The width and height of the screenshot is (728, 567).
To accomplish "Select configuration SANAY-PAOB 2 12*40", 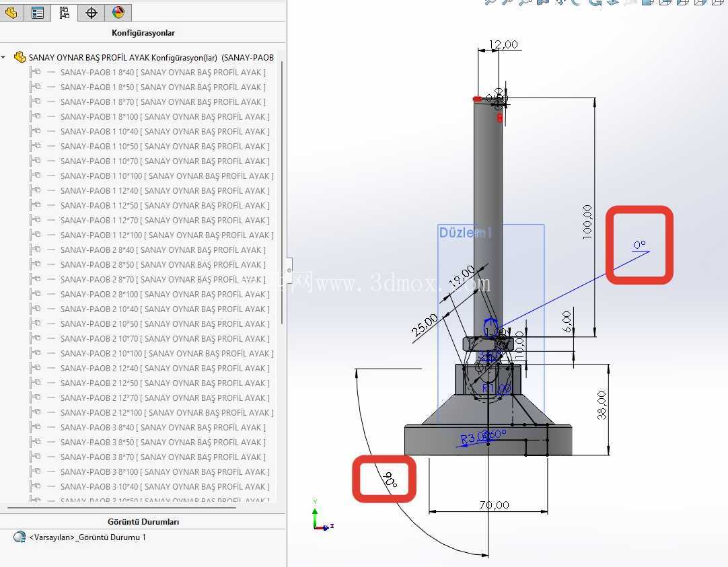I will [165, 369].
